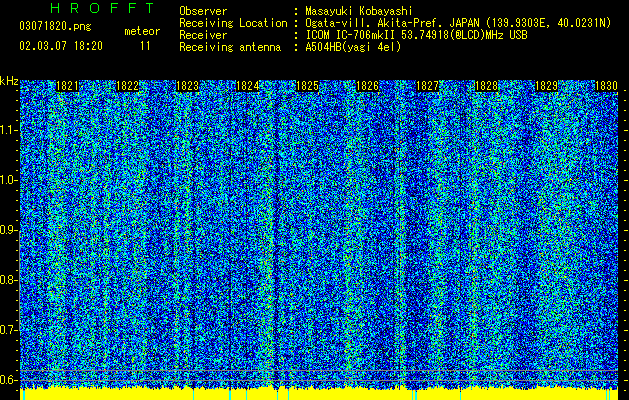Click the ICOM IC-706mkII receiver text
Viewport: 629px width, 400px height.
pos(416,35)
